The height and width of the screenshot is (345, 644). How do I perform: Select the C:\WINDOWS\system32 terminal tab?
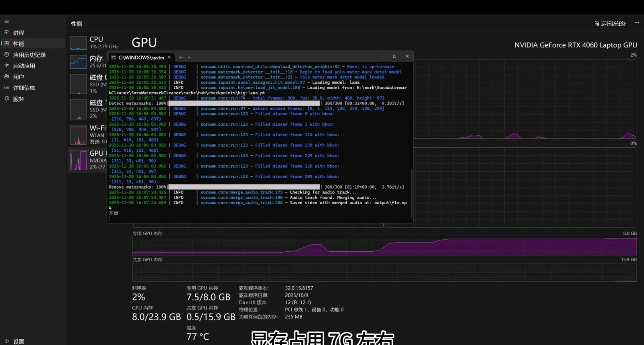(141, 57)
